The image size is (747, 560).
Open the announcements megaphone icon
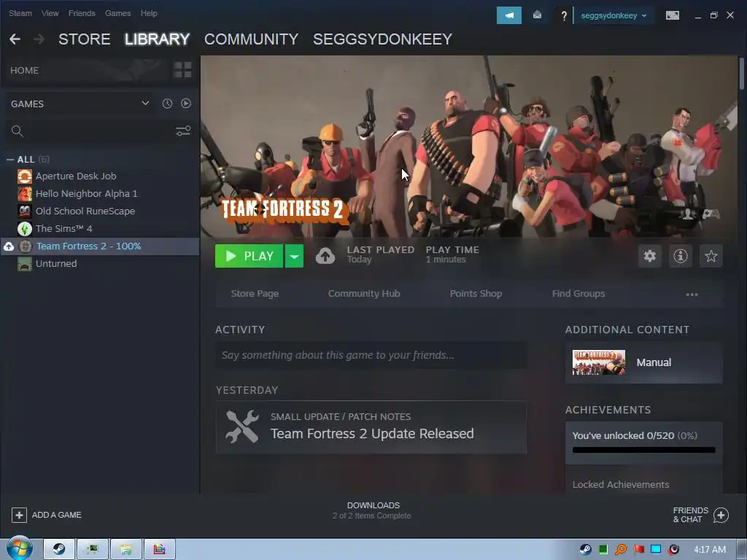[508, 15]
